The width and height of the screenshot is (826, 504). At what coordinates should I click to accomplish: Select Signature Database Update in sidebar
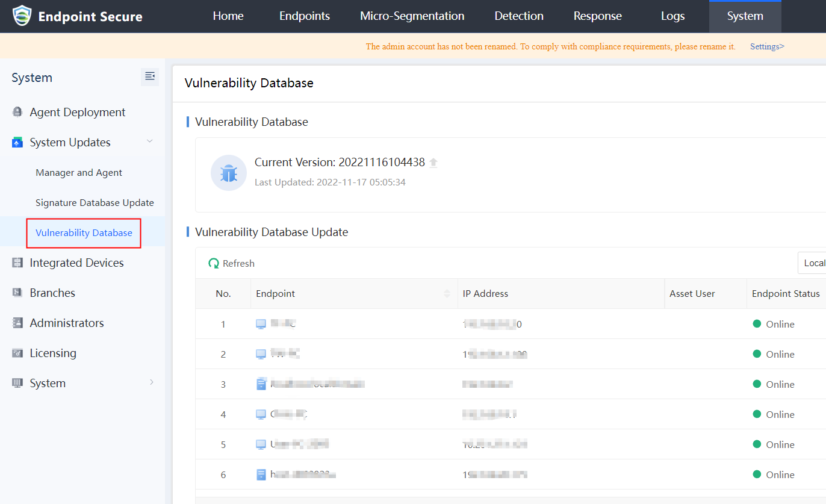(95, 202)
